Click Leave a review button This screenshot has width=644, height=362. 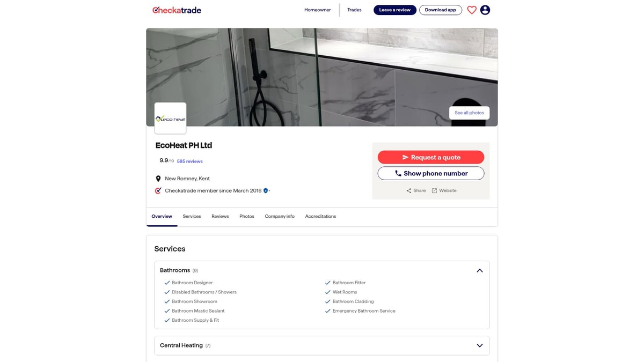[395, 10]
